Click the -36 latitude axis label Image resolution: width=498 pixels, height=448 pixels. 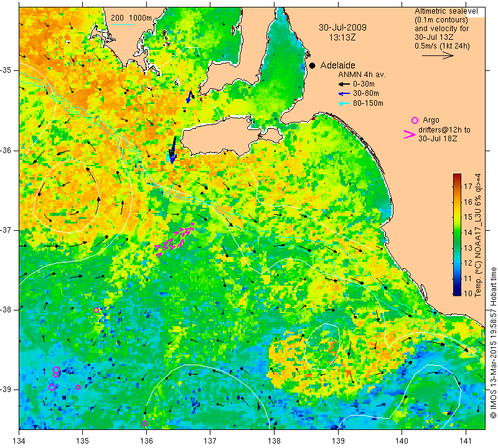click(x=6, y=150)
